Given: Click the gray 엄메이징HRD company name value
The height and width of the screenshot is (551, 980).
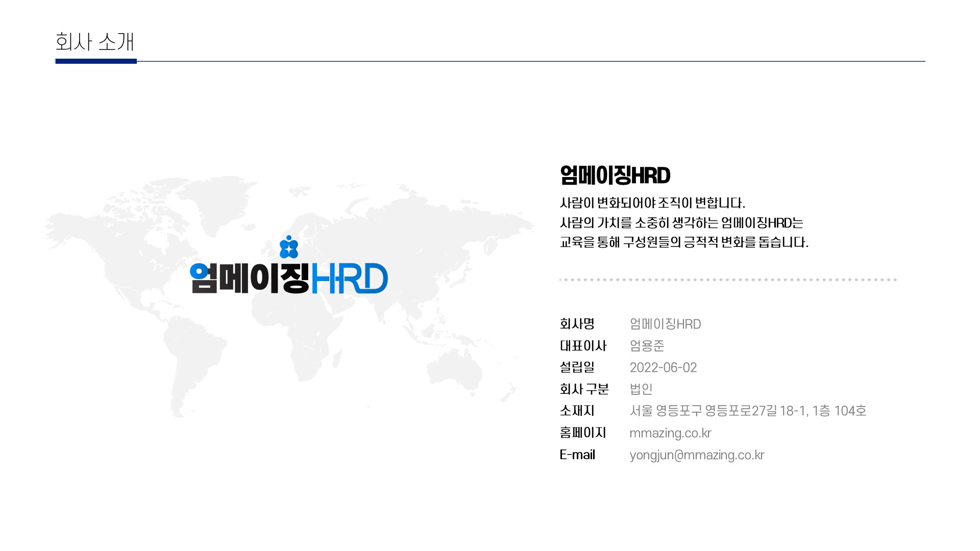Looking at the screenshot, I should click(665, 324).
